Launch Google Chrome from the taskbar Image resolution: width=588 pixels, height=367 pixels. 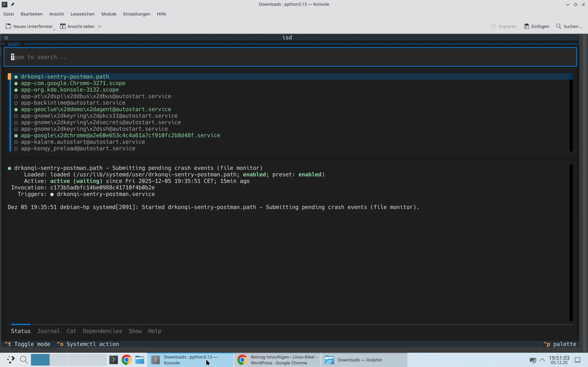click(x=127, y=360)
